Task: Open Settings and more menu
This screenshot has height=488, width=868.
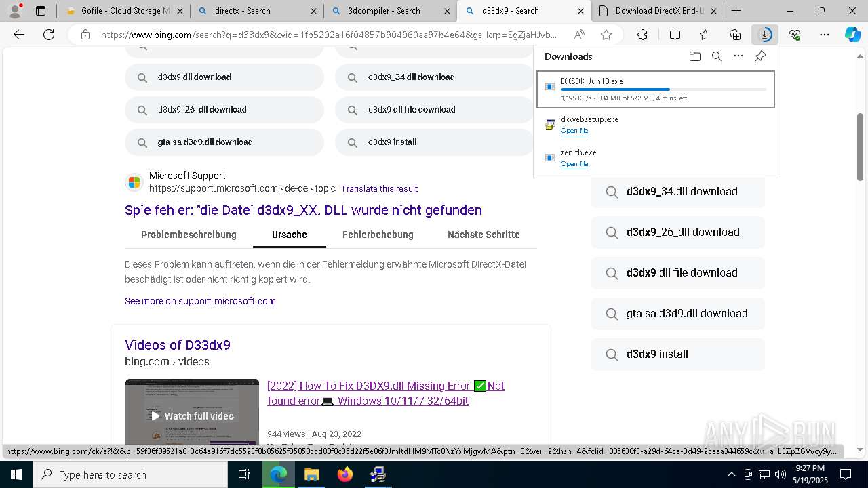Action: pyautogui.click(x=825, y=35)
